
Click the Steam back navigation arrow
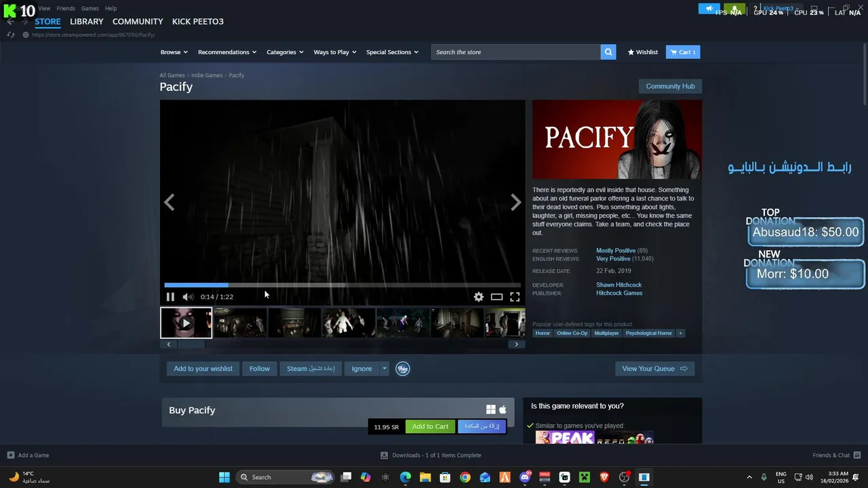tap(10, 22)
